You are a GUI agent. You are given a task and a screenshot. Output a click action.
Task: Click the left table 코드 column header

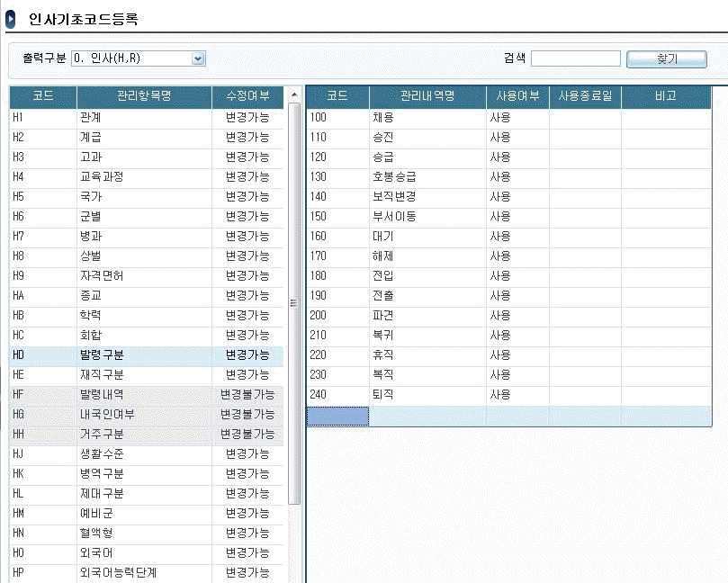point(42,96)
